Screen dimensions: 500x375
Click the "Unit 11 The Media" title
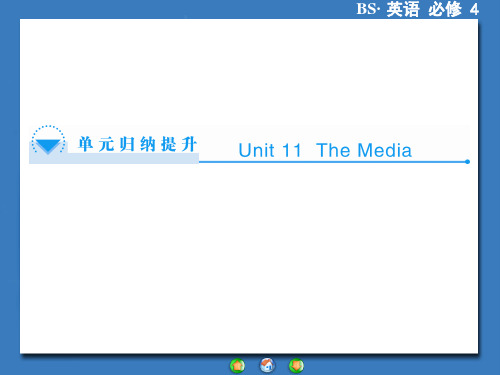click(x=325, y=150)
